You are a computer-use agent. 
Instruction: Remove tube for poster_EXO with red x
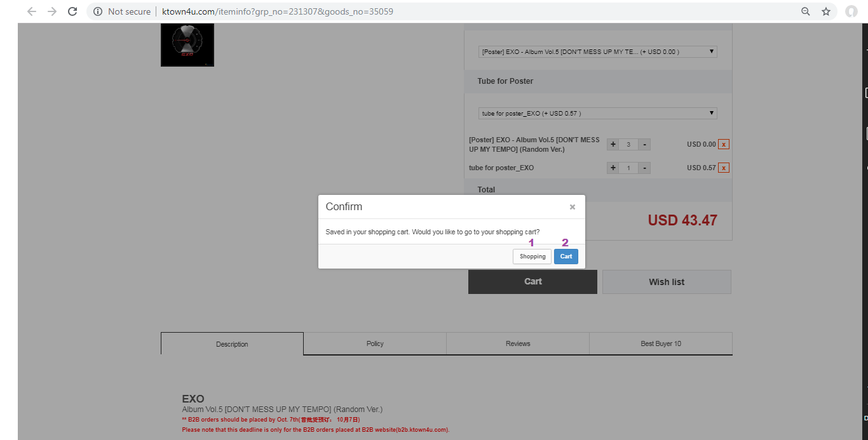pos(724,168)
